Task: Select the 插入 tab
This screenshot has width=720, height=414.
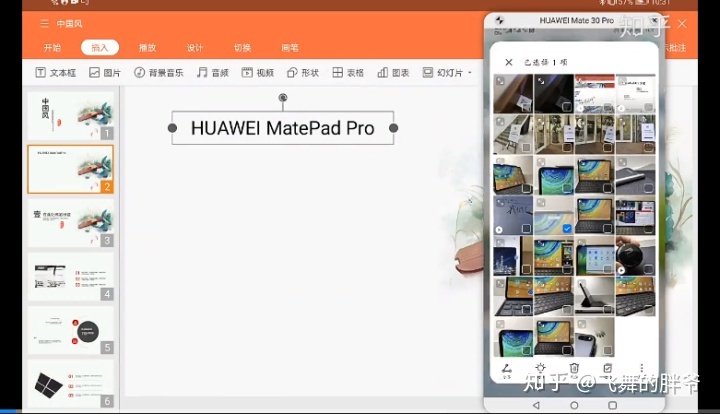Action: click(100, 48)
